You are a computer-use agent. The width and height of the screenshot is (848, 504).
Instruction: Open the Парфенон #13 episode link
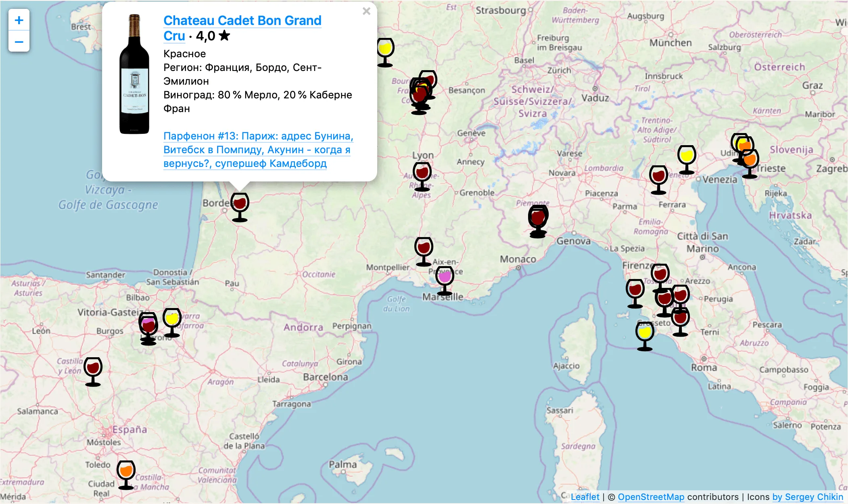coord(258,150)
